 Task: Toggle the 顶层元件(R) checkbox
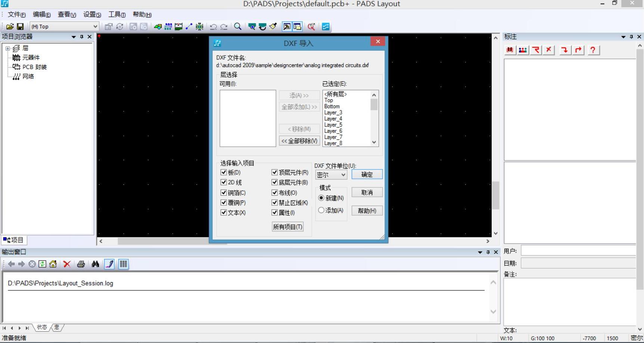coord(275,172)
